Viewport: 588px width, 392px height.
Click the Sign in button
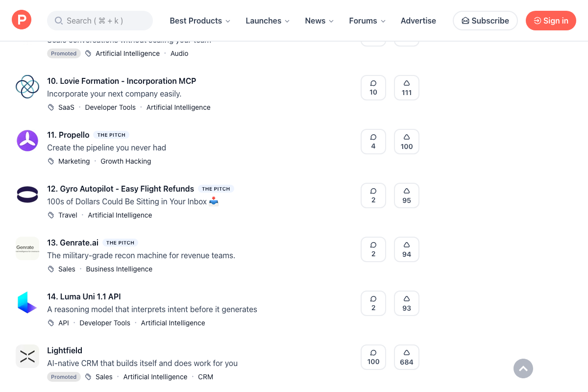(x=551, y=21)
